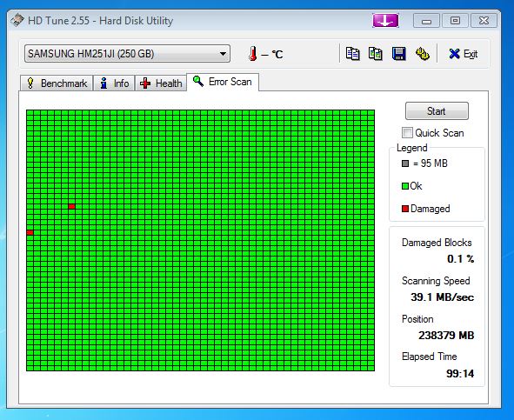This screenshot has width=514, height=420.
Task: Switch to the Benchmark tab
Action: point(57,83)
